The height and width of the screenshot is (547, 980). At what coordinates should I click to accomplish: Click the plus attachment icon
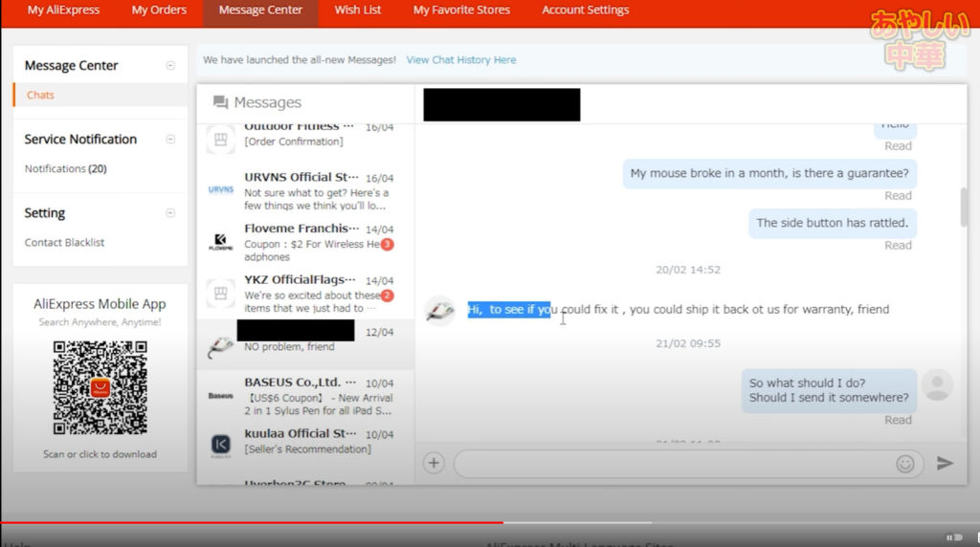434,463
